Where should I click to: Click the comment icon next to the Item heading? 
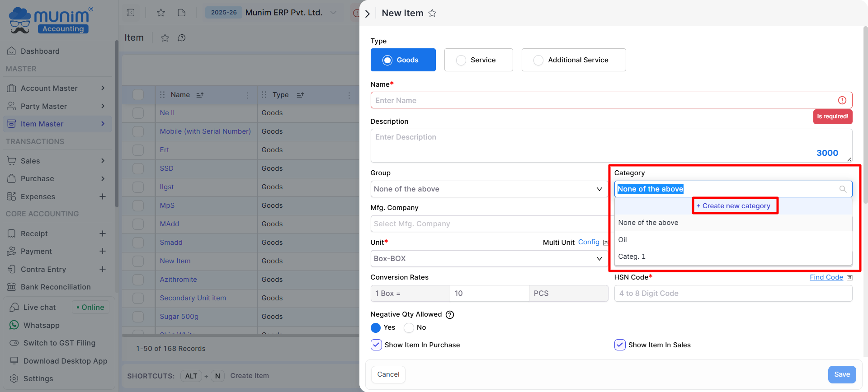(x=182, y=38)
